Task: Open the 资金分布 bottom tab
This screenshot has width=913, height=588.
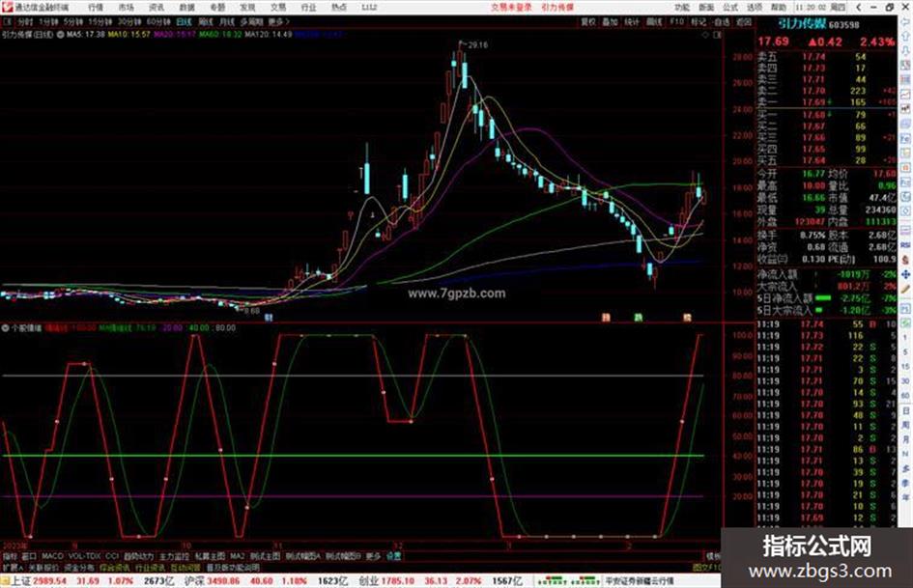Action: (78, 567)
